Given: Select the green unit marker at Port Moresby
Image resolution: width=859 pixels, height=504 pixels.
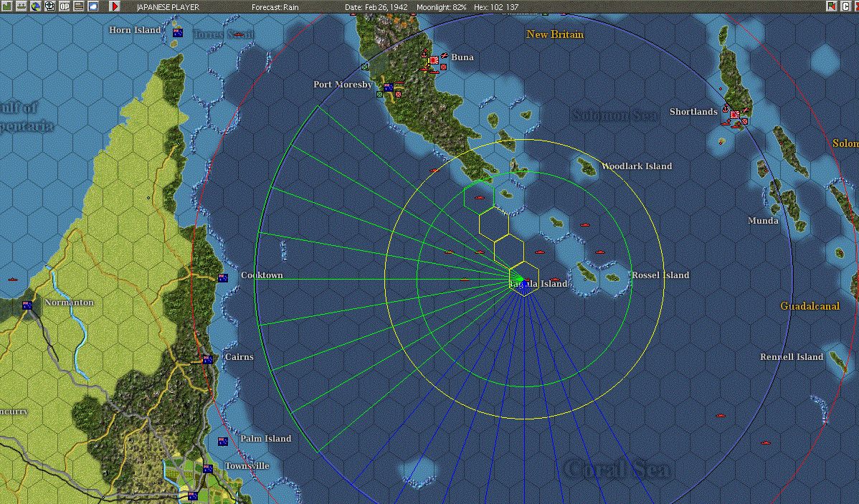Looking at the screenshot, I should point(379,94).
